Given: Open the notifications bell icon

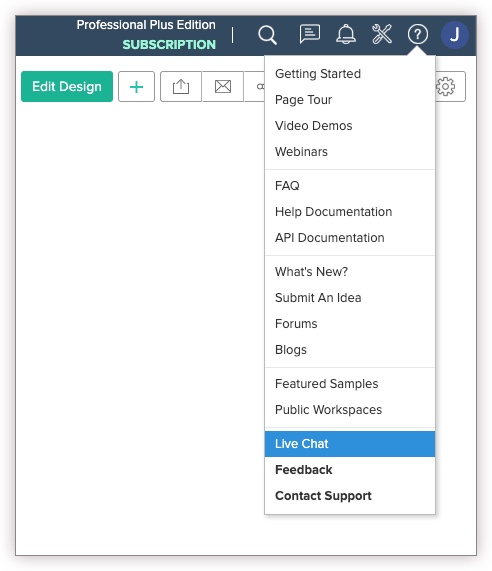Looking at the screenshot, I should (346, 35).
